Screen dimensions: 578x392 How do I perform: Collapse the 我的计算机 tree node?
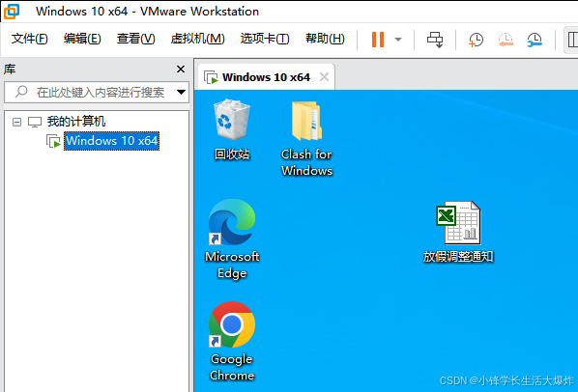pyautogui.click(x=16, y=122)
